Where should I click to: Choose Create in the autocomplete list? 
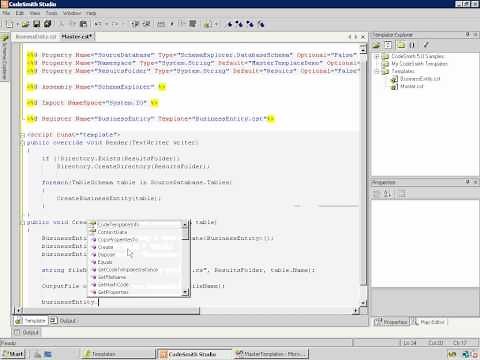pyautogui.click(x=105, y=247)
